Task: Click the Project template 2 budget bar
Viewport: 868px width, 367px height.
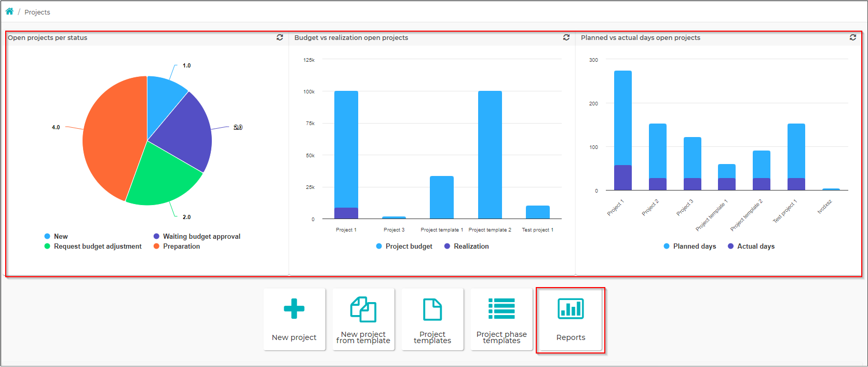Action: click(490, 155)
